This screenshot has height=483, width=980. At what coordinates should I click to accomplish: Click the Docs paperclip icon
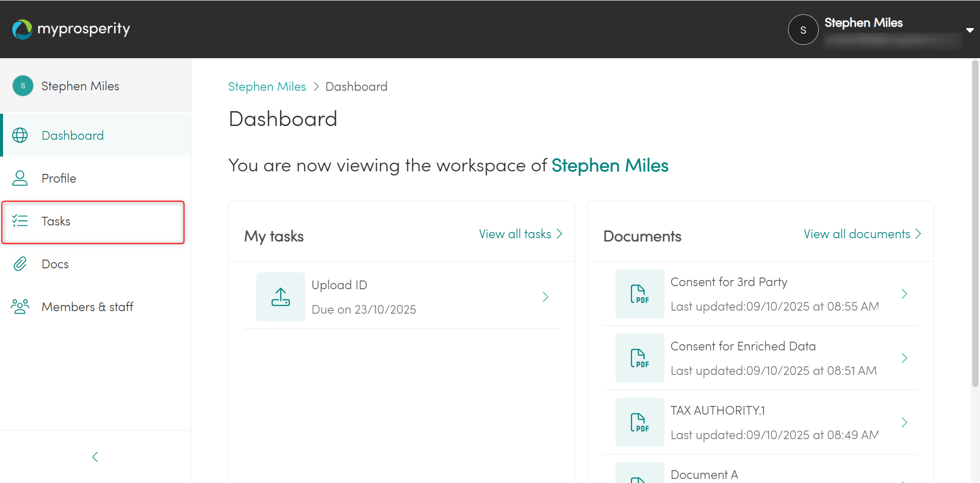(20, 264)
